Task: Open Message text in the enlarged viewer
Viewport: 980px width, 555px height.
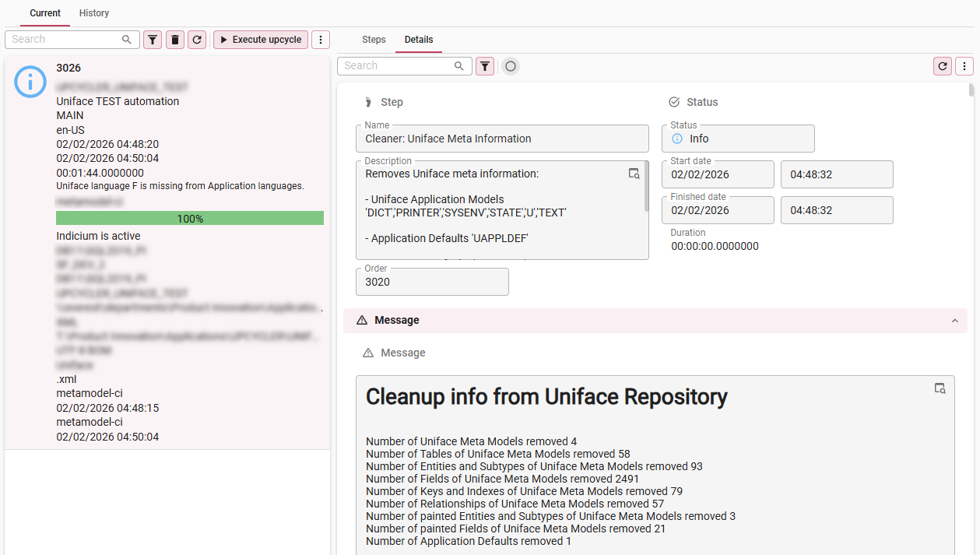Action: coord(940,388)
